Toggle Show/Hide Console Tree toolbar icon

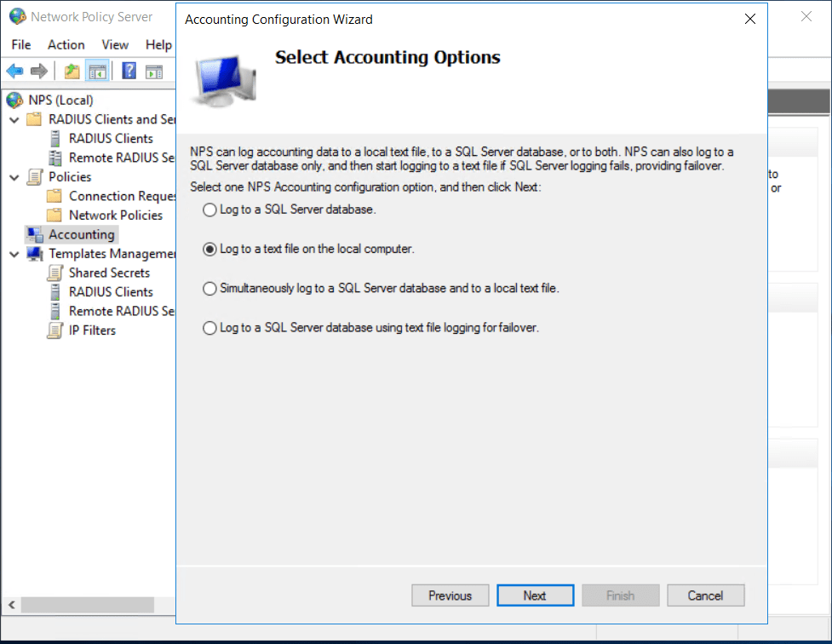[98, 72]
